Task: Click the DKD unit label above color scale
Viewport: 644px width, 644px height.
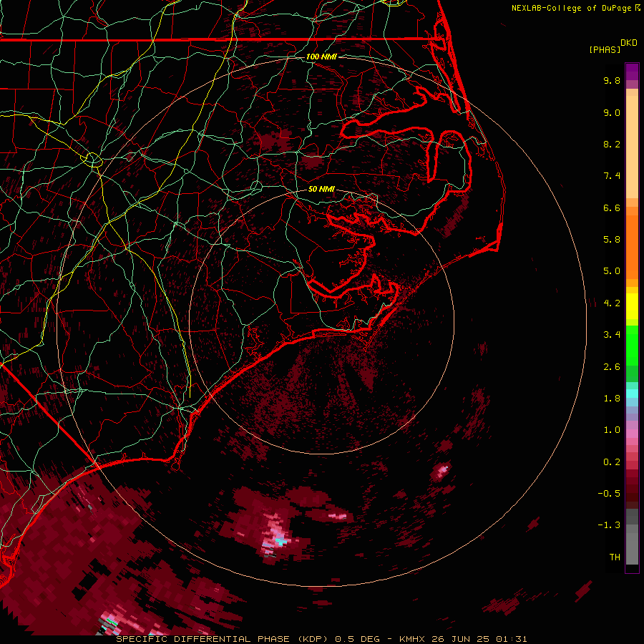Action: pos(629,43)
